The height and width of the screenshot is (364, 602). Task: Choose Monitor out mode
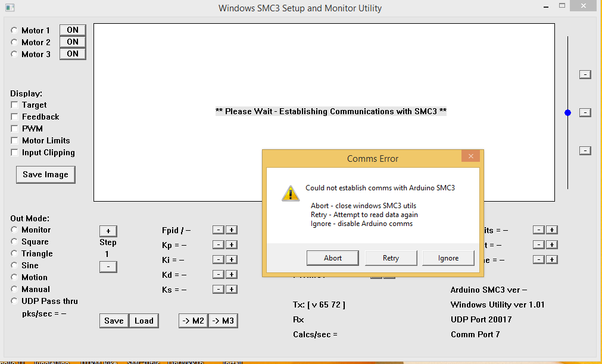14,230
